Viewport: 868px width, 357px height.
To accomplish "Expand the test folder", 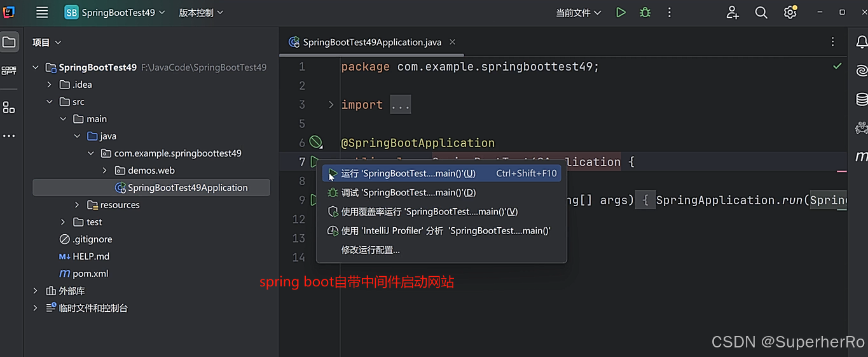I will 63,222.
